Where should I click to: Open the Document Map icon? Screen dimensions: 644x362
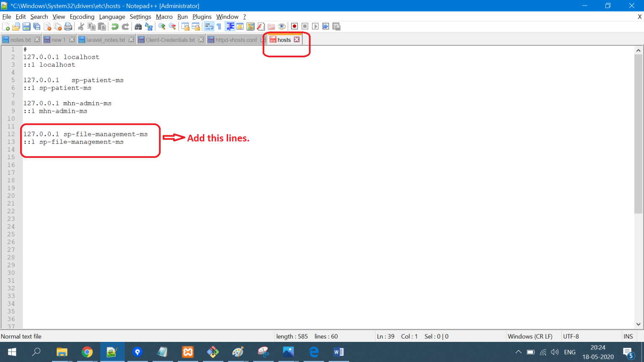[x=250, y=26]
